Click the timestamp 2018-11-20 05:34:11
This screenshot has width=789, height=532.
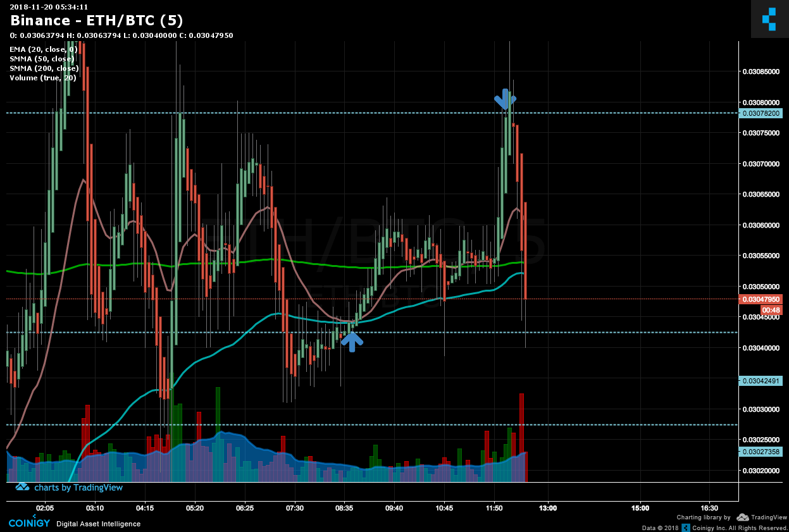(x=49, y=7)
